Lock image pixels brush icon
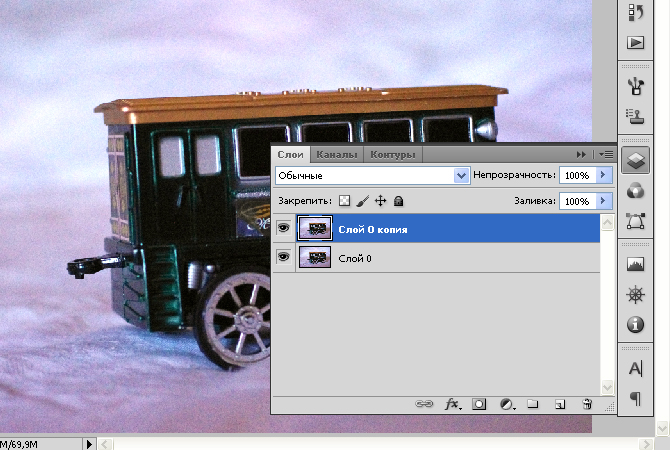 [363, 201]
